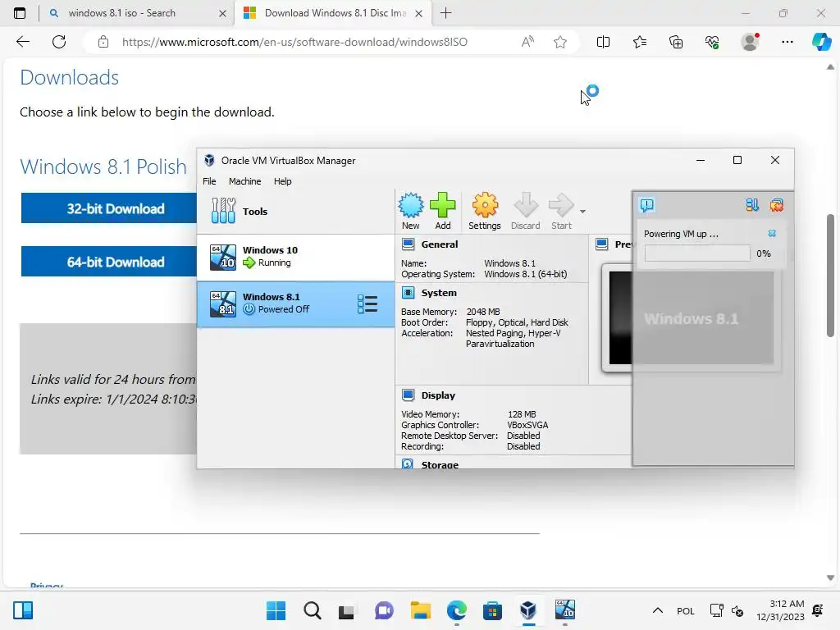Open Copilot sidebar icon
Screen dimensions: 840x630
click(821, 42)
